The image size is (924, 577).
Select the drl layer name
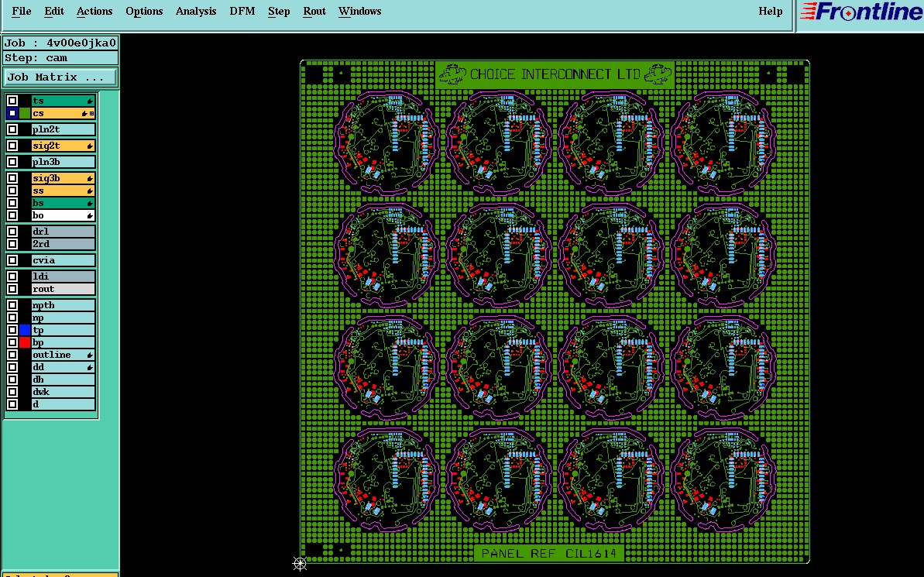[x=63, y=231]
